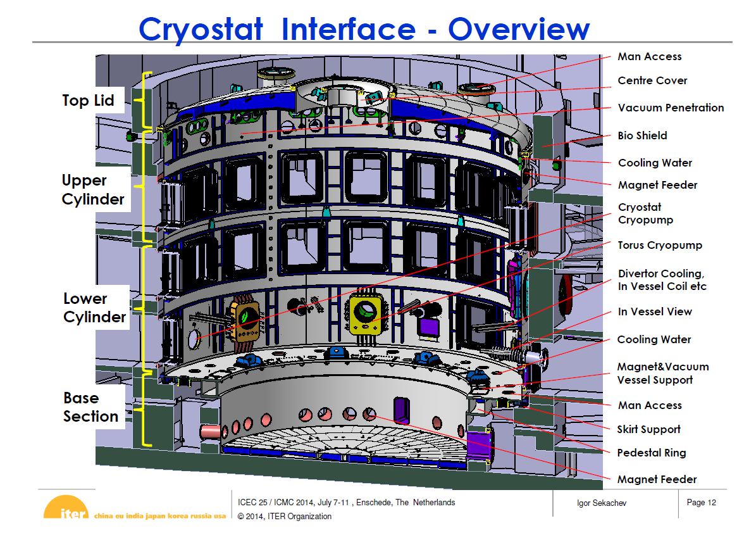
Task: Click the 'Cooling Water' label below Bio Shield
Action: tap(655, 163)
